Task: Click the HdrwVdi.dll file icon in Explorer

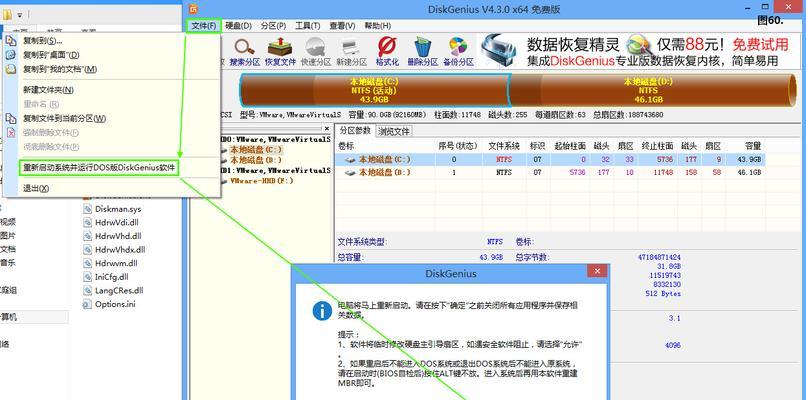Action: (87, 223)
